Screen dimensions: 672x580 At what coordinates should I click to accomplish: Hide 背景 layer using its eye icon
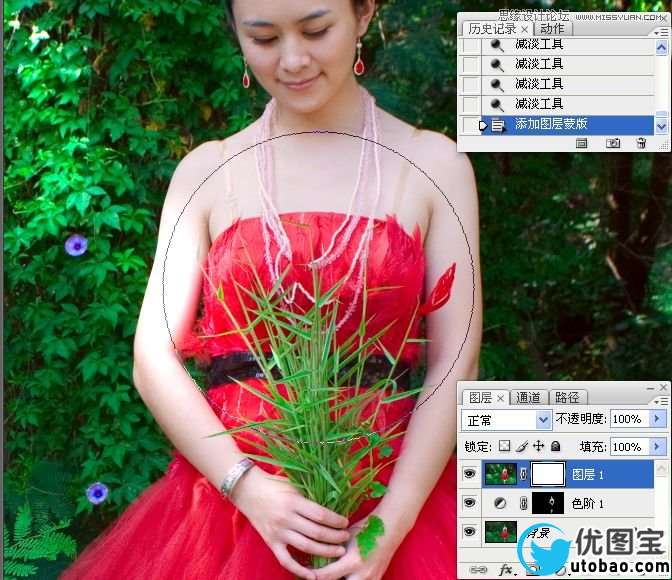[x=470, y=532]
